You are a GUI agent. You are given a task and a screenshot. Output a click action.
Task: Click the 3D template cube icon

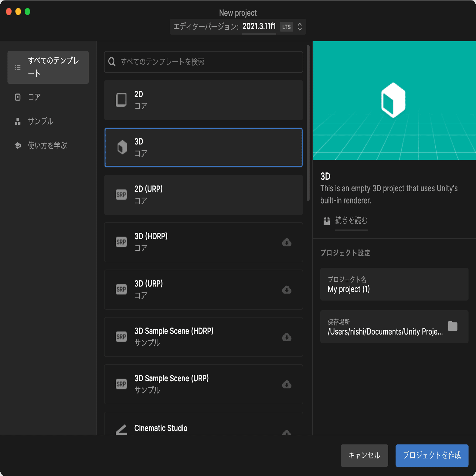pyautogui.click(x=122, y=147)
